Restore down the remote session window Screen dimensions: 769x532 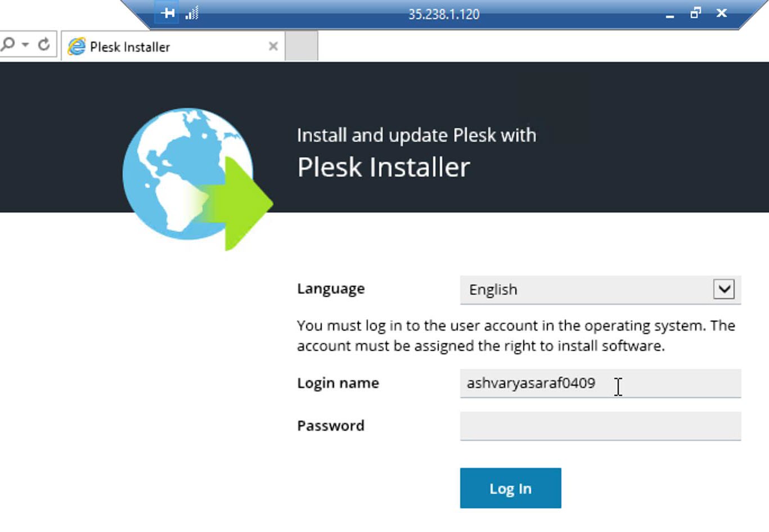pyautogui.click(x=696, y=13)
